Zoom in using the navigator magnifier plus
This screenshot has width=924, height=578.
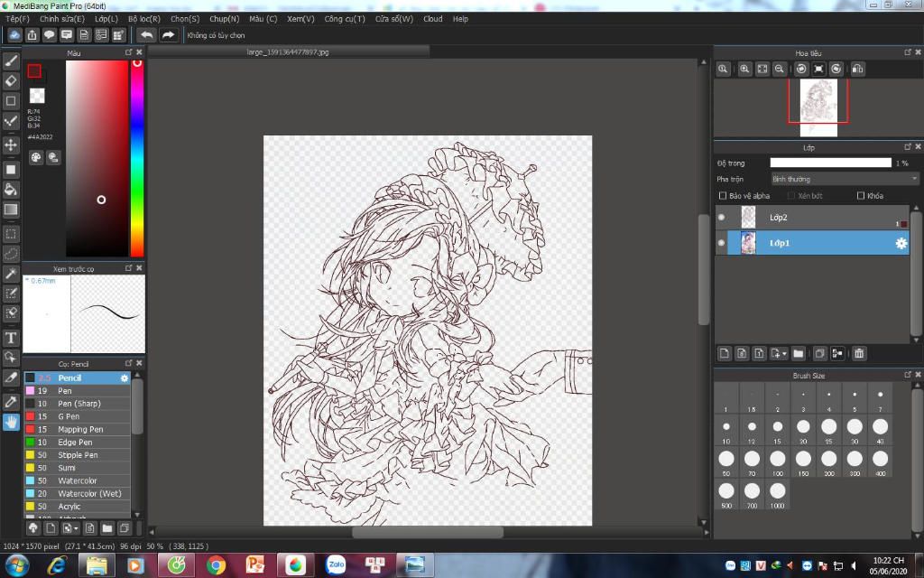click(744, 69)
